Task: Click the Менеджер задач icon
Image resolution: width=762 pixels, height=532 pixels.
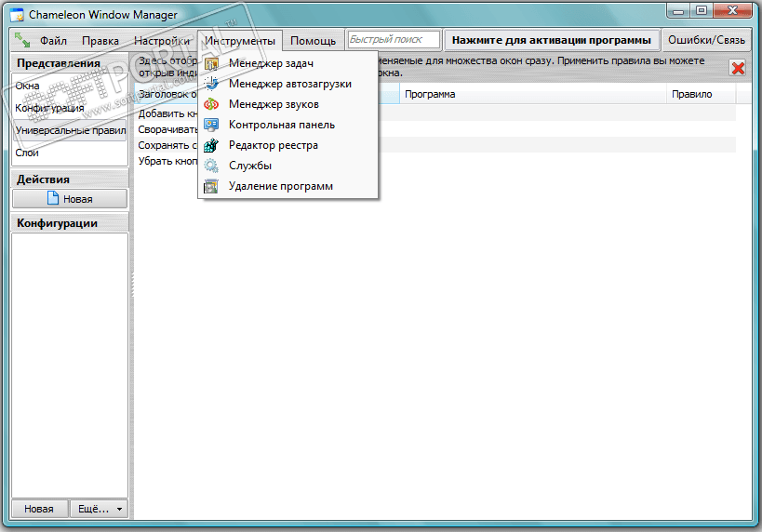Action: point(211,63)
